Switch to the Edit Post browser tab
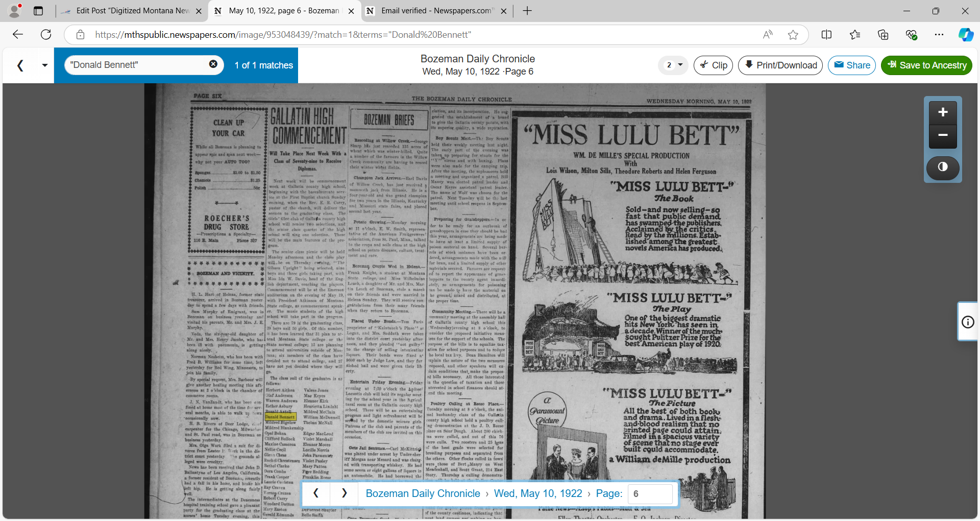 click(x=132, y=11)
